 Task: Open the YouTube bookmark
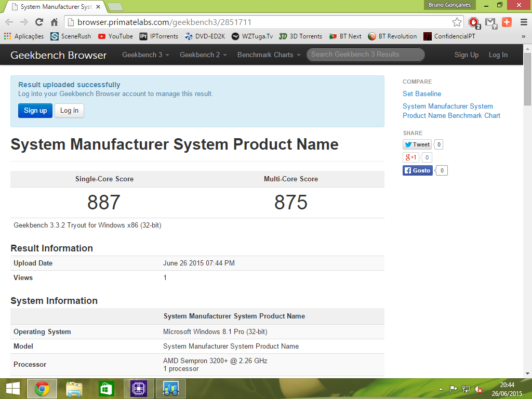pyautogui.click(x=115, y=36)
